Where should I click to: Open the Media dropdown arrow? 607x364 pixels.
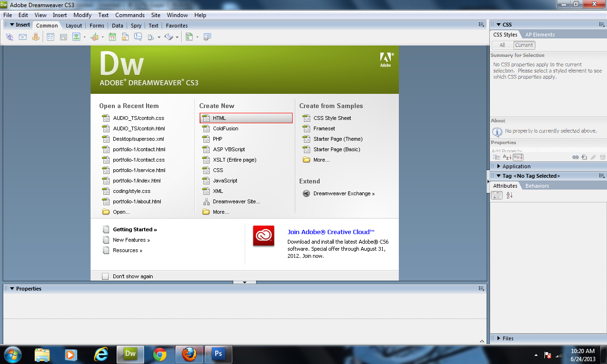103,37
